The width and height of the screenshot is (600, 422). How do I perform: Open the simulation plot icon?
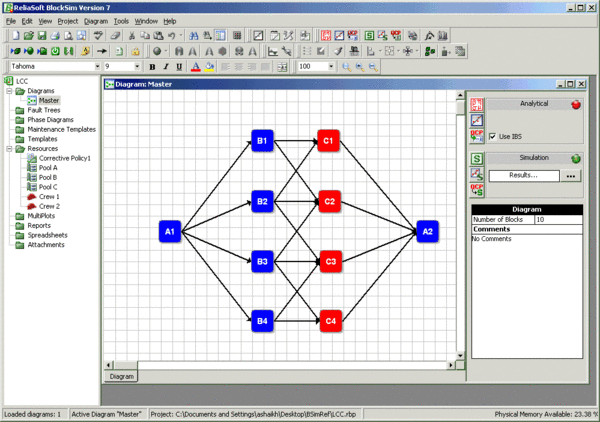pyautogui.click(x=478, y=174)
